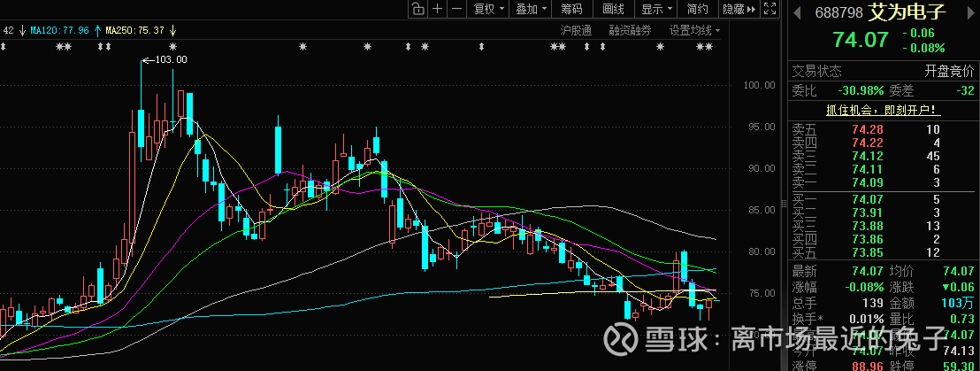Viewport: 980px width, 371px height.
Task: Click the MA250:75.37 indicator label
Action: pyautogui.click(x=135, y=30)
